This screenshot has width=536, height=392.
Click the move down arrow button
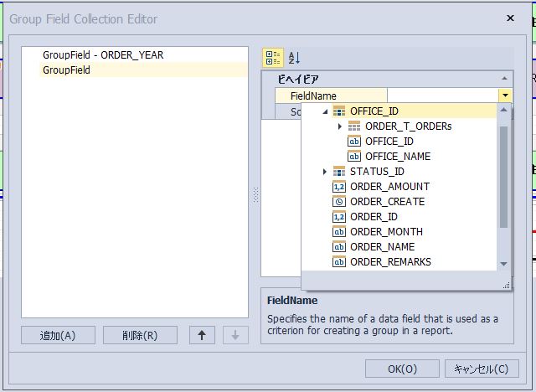click(x=235, y=335)
